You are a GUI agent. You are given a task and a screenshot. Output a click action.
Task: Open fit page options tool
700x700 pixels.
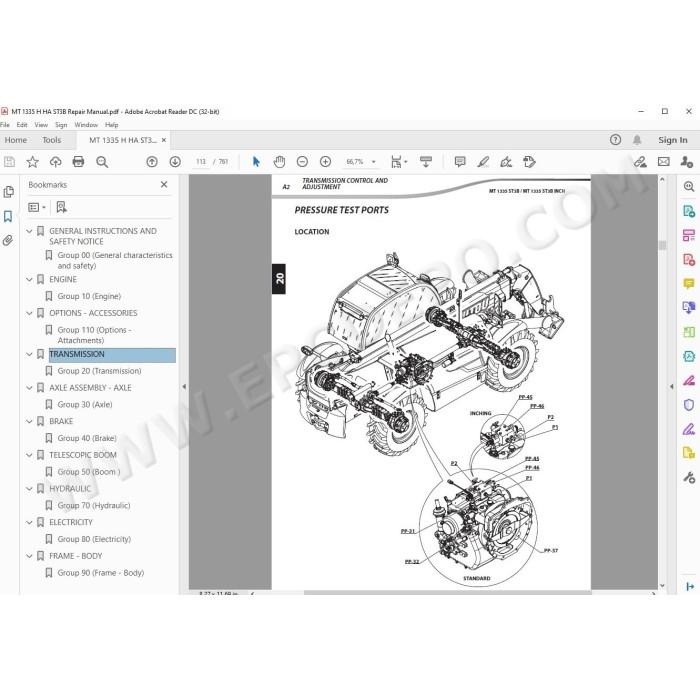click(x=399, y=162)
